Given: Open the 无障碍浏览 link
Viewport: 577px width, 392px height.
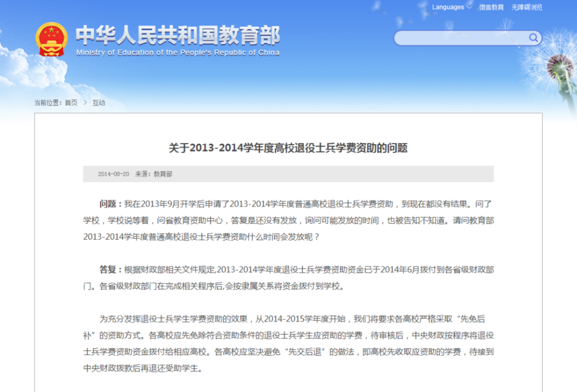Looking at the screenshot, I should 527,7.
